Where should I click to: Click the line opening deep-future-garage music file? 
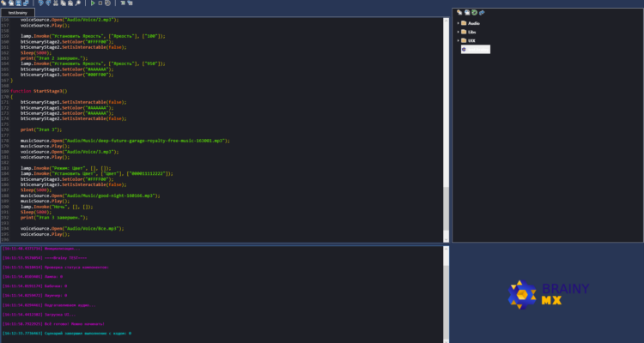125,141
